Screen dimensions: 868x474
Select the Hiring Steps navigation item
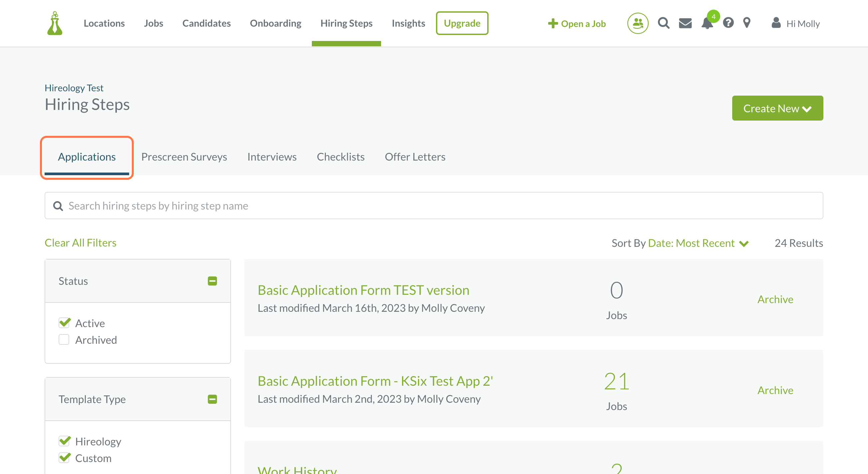coord(346,23)
